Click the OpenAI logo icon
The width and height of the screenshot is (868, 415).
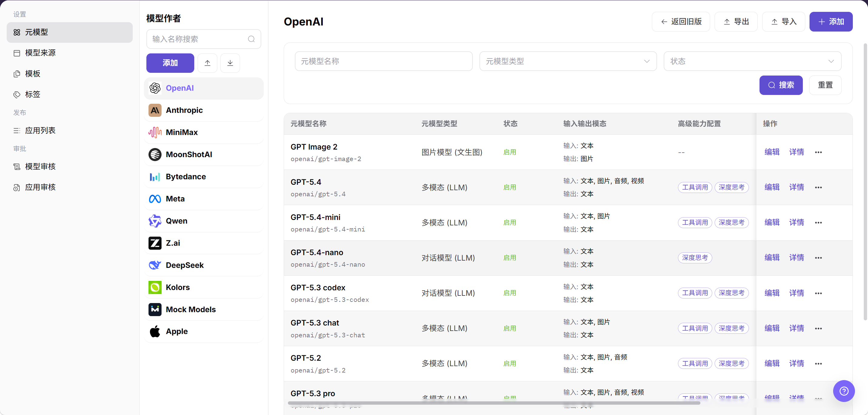tap(155, 88)
